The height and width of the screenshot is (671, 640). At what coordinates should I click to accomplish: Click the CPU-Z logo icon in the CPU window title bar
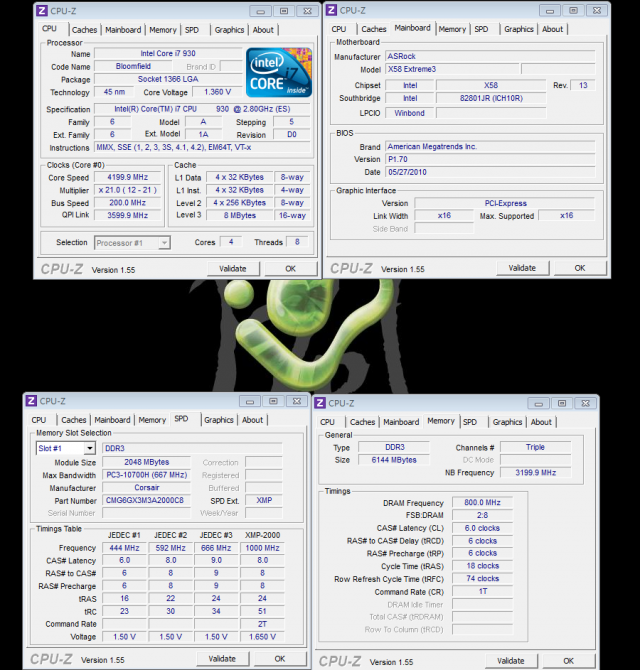pyautogui.click(x=42, y=11)
